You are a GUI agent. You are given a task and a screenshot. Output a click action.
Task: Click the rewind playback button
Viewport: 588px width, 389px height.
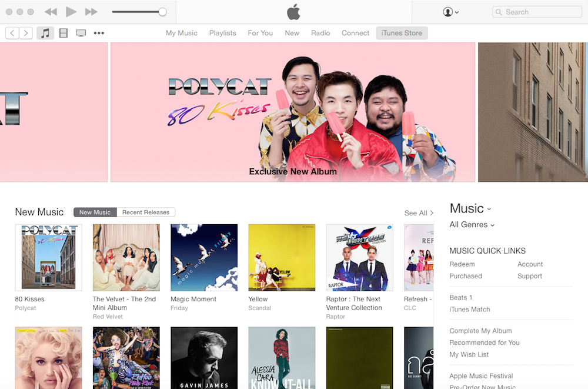[x=51, y=12]
